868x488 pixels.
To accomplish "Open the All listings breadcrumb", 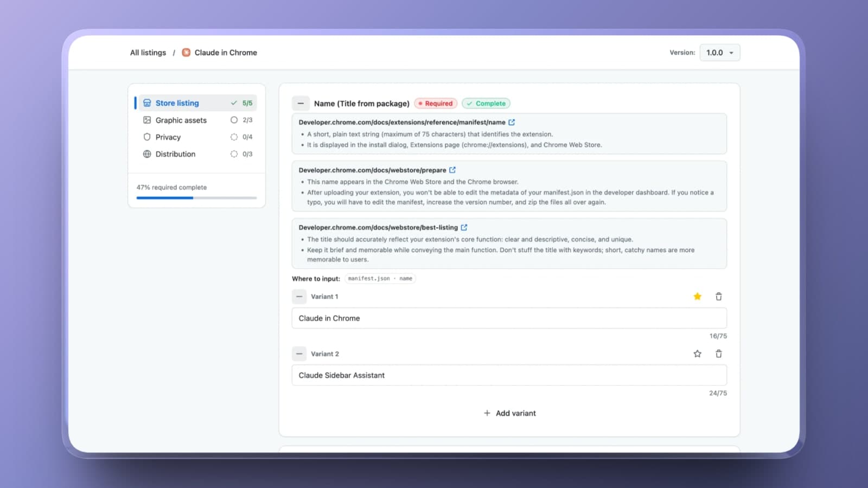I will tap(148, 53).
